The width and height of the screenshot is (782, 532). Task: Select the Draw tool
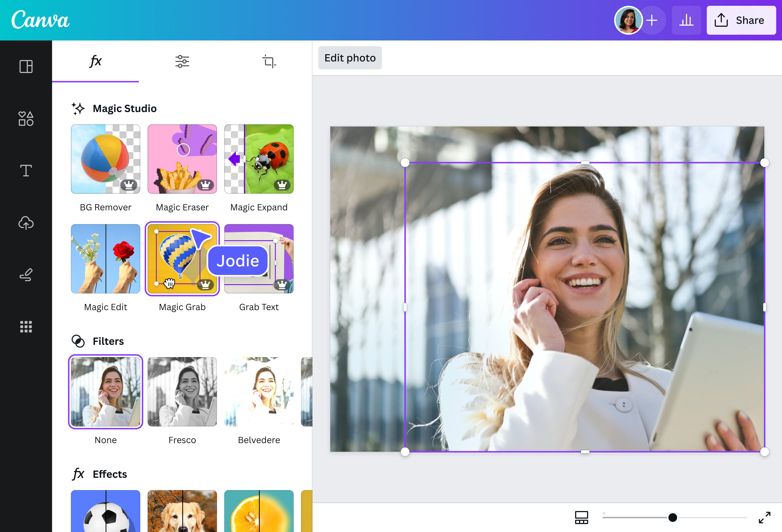[25, 275]
